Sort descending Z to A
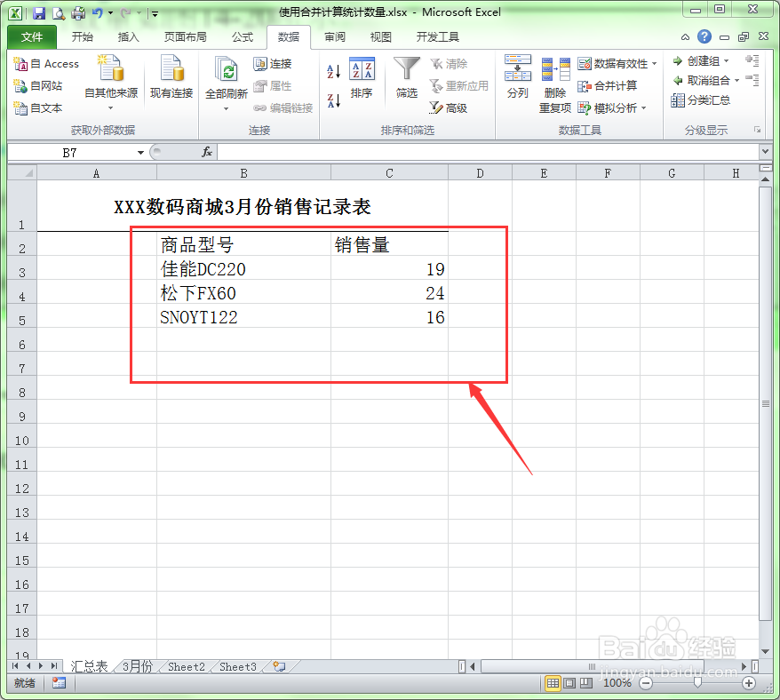This screenshot has height=700, width=780. click(x=334, y=100)
